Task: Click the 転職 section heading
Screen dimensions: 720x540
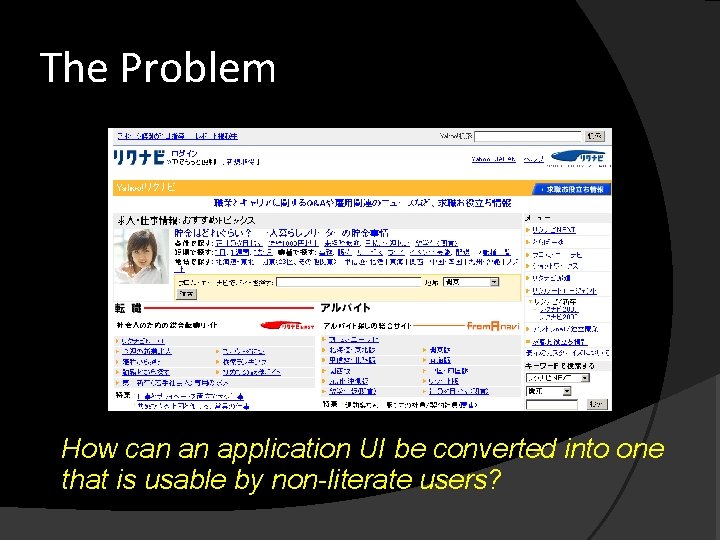Action: click(128, 308)
